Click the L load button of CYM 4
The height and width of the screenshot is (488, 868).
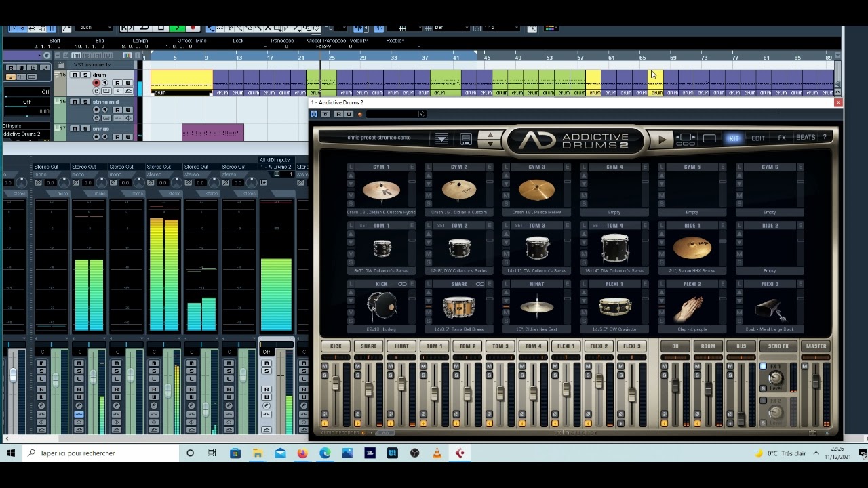584,167
